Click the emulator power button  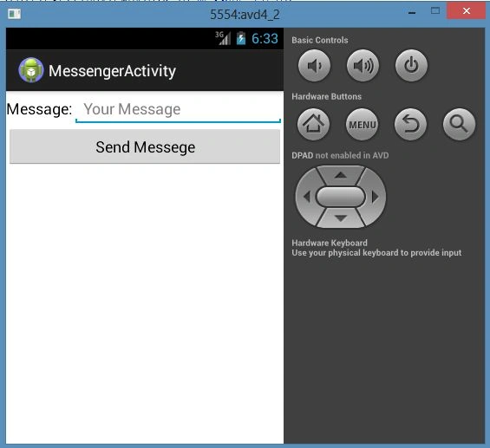click(x=411, y=66)
